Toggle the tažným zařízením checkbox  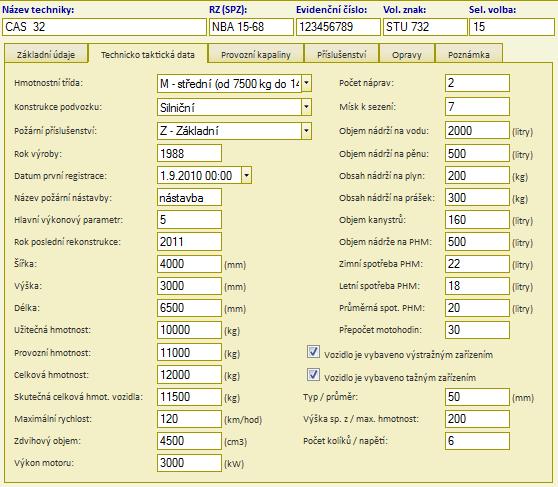pyautogui.click(x=313, y=375)
